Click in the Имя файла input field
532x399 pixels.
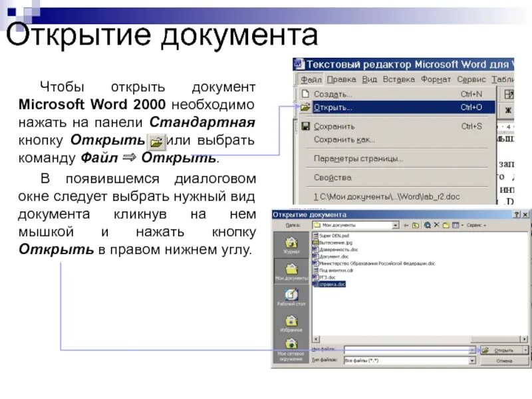[406, 350]
